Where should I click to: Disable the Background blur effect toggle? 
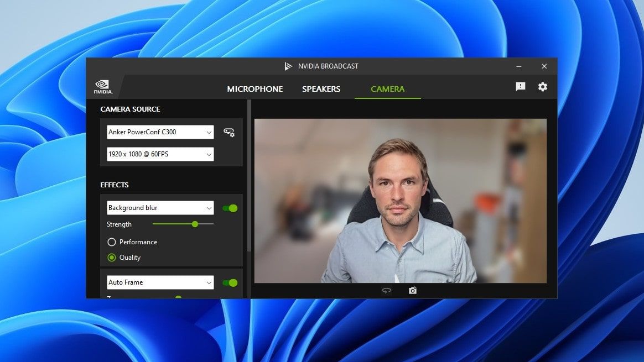click(230, 208)
